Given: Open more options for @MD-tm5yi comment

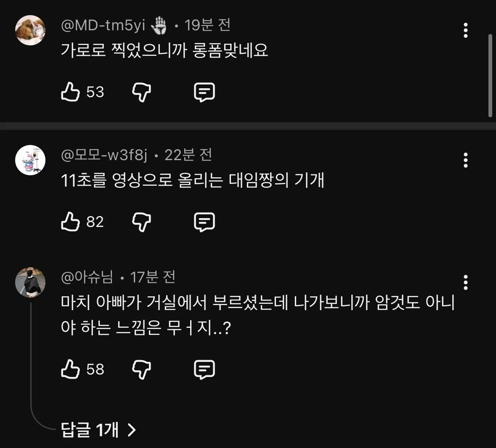Looking at the screenshot, I should click(x=465, y=30).
